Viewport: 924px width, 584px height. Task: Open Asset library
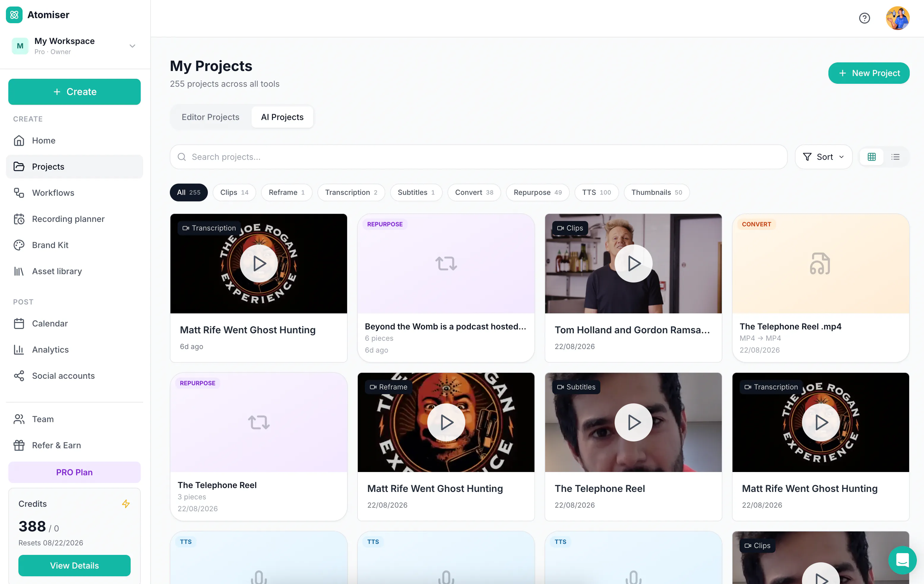point(75,271)
